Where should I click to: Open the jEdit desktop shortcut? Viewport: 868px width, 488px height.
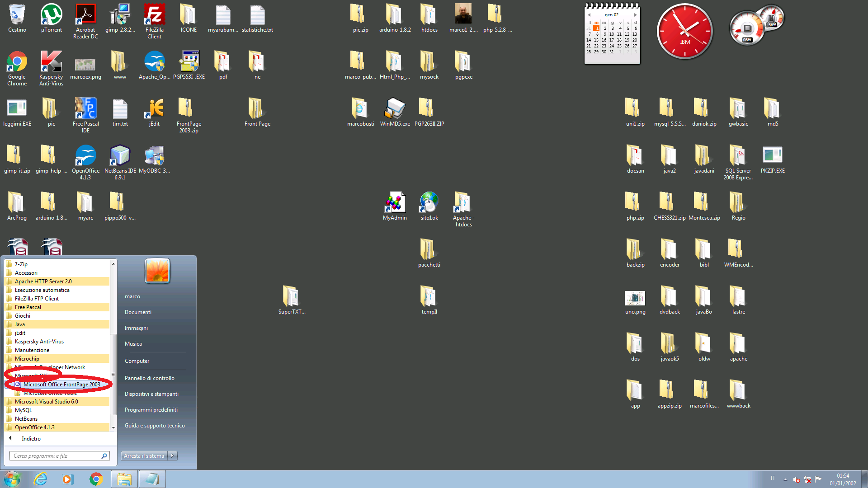154,109
